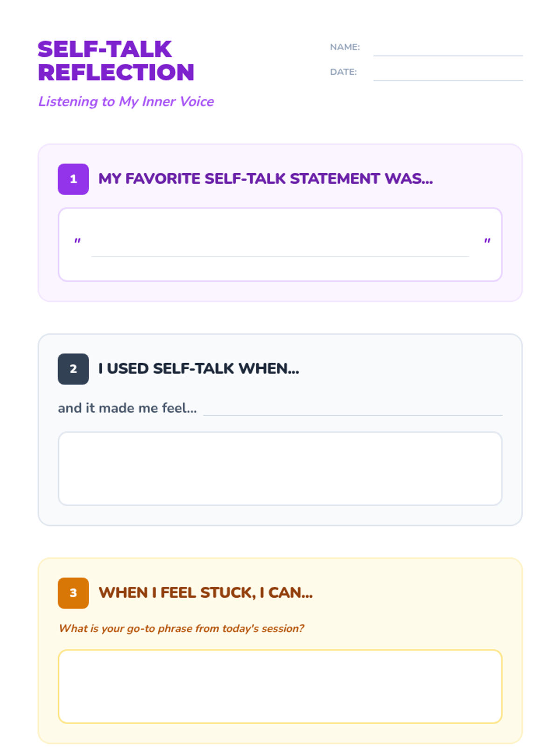The width and height of the screenshot is (560, 747).
Task: Click the yellow-bordered answer box for feeling stuck
Action: [x=280, y=686]
